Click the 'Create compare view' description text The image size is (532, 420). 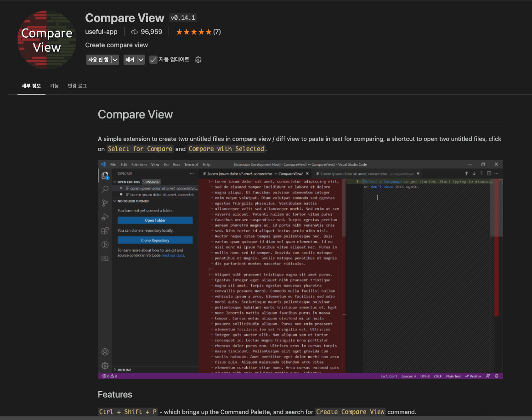(x=116, y=45)
